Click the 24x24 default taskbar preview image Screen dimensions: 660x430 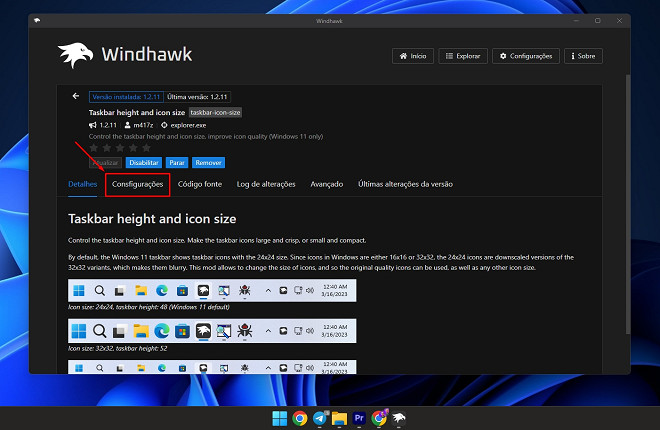pos(212,290)
